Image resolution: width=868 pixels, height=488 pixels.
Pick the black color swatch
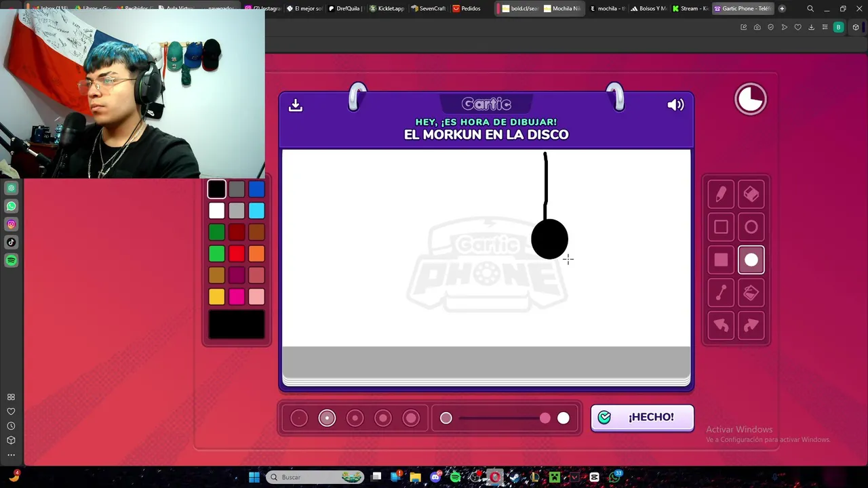[x=217, y=189]
